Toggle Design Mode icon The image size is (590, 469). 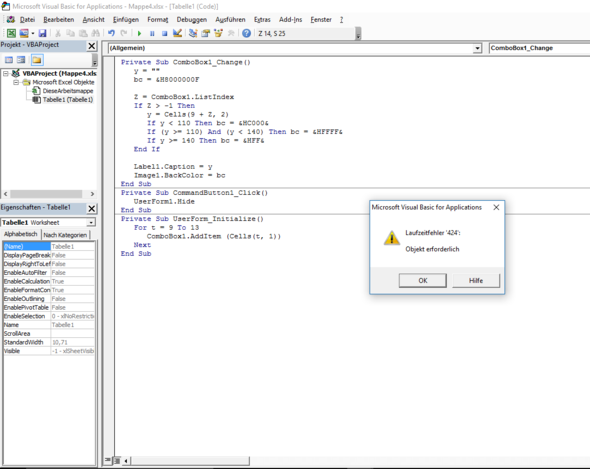177,33
